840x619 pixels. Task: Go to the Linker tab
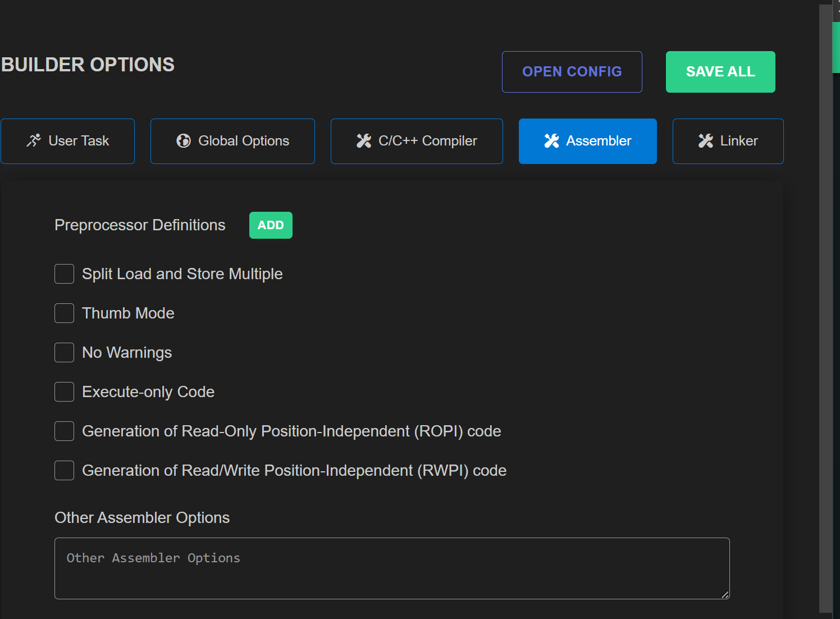[x=728, y=141]
